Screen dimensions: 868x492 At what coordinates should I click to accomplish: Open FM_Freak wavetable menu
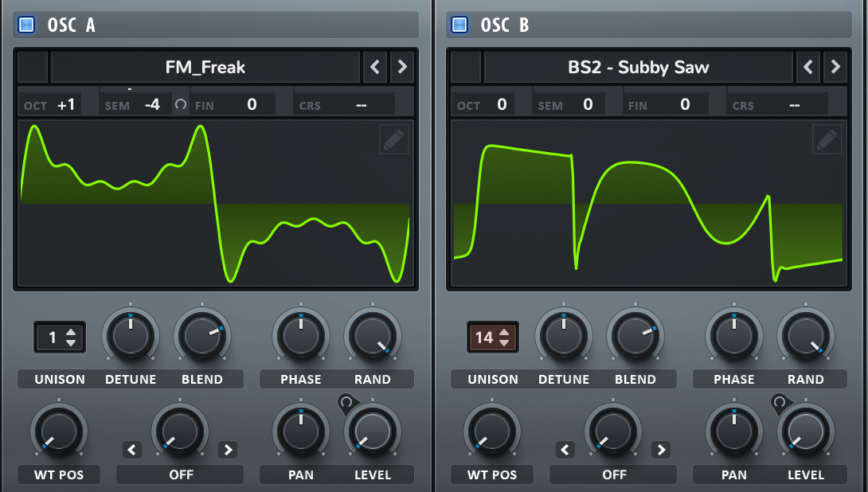[205, 67]
